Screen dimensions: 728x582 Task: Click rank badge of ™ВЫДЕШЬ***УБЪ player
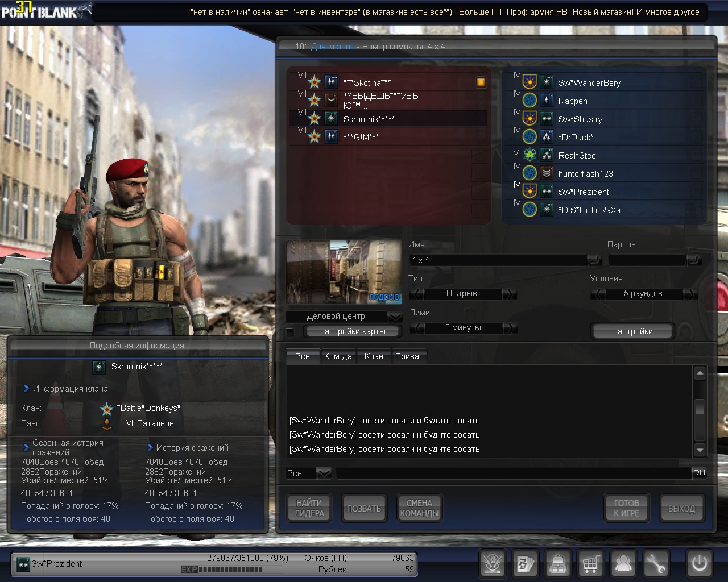[x=332, y=101]
